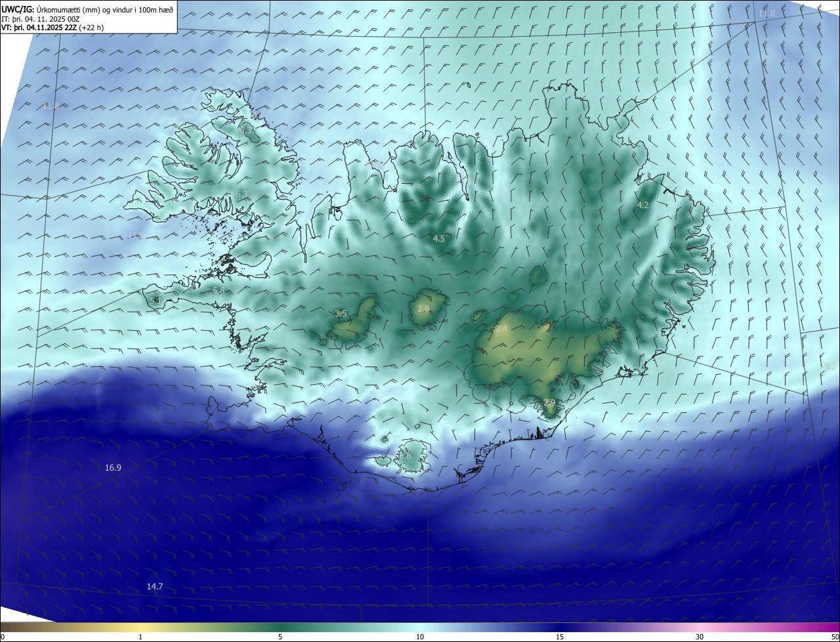
Task: Click the 5.1 value label on the peninsula tip
Action: pos(156,301)
